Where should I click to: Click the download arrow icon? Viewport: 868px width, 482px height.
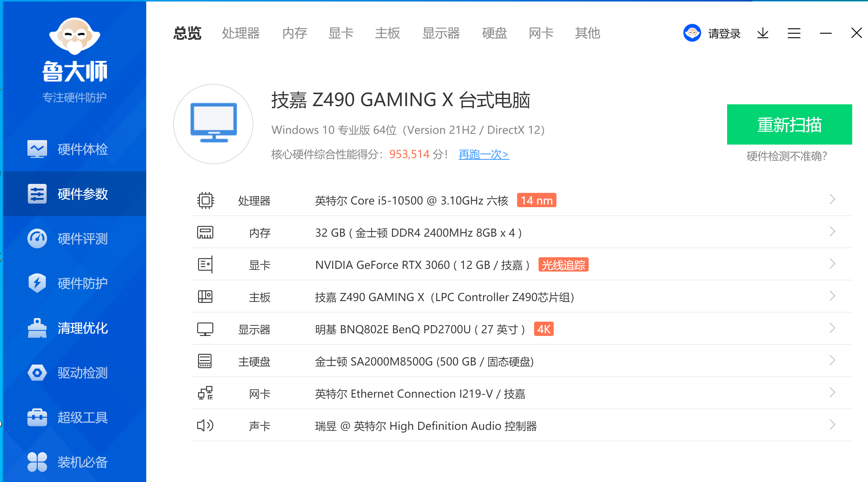tap(763, 33)
